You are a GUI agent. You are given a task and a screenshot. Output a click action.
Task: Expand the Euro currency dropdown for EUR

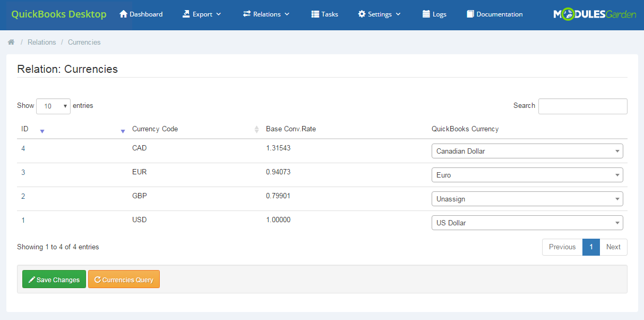click(527, 174)
